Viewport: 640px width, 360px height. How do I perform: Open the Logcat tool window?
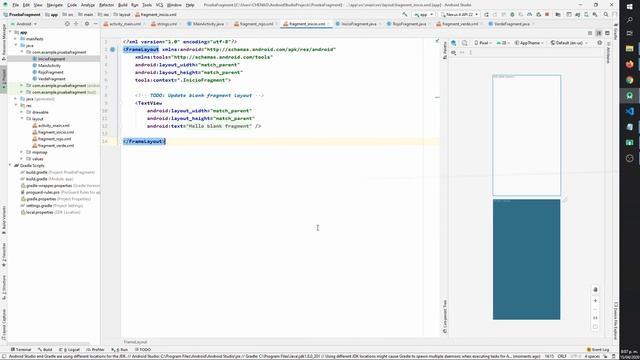(x=70, y=350)
